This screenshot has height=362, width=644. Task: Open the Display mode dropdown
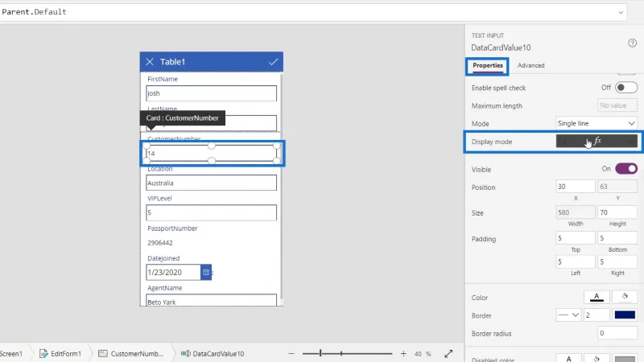(597, 142)
